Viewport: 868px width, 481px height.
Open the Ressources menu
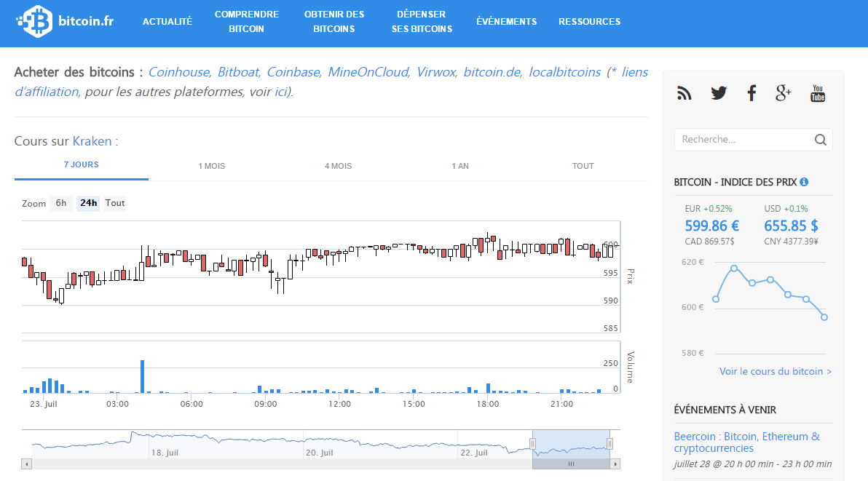tap(590, 22)
